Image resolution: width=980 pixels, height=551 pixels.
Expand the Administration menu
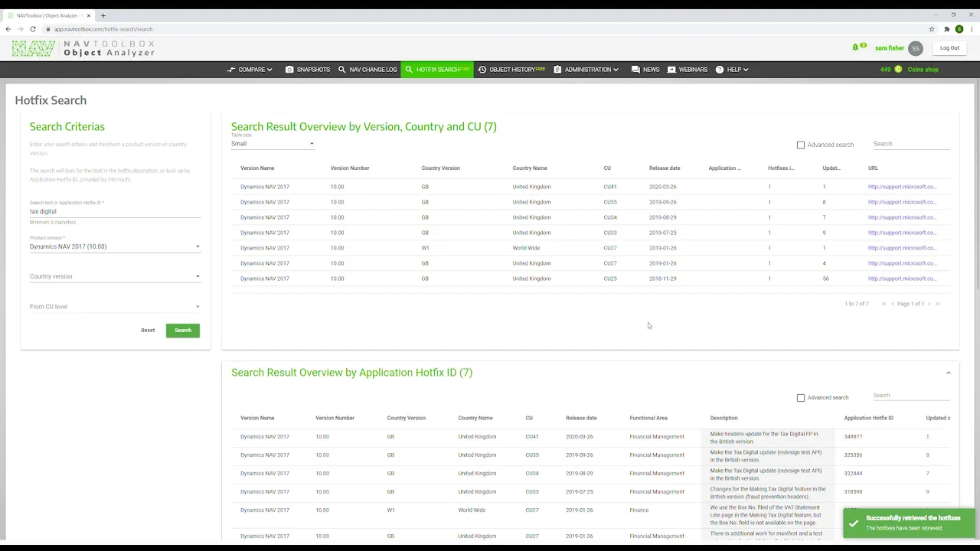(586, 70)
